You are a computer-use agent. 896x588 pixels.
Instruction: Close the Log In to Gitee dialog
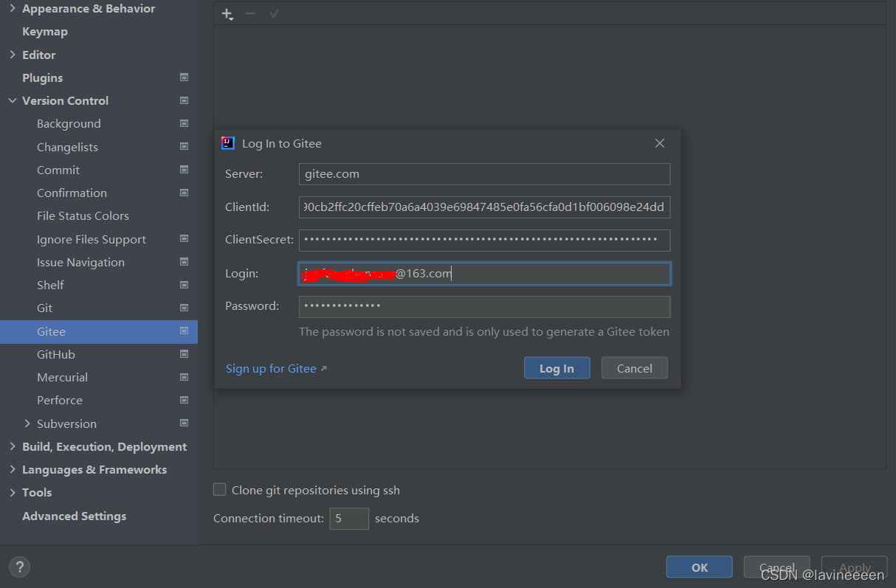pyautogui.click(x=660, y=143)
